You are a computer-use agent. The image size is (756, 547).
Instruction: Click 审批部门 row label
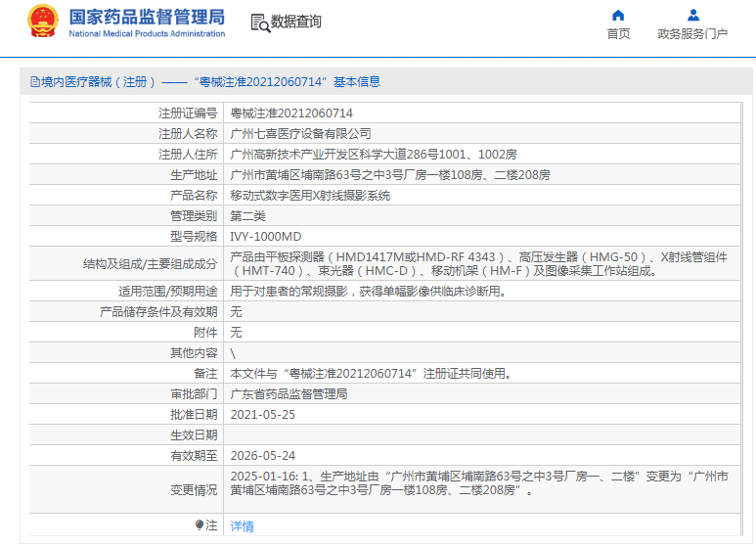(194, 394)
